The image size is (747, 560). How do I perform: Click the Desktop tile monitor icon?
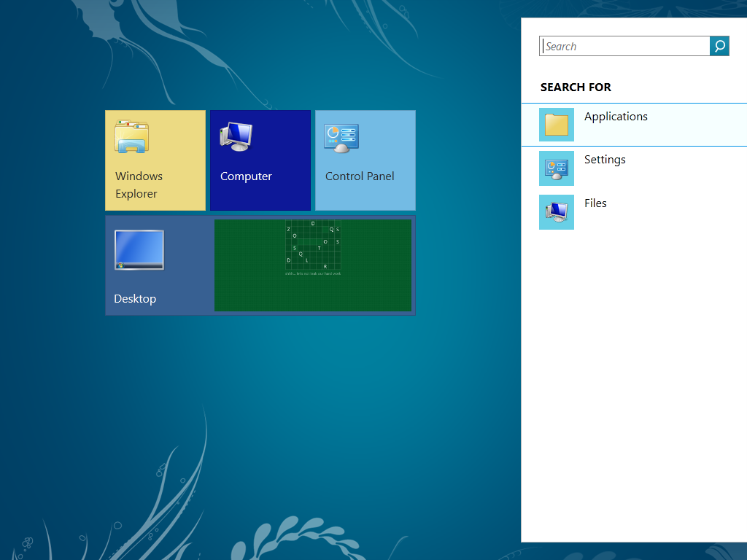pyautogui.click(x=139, y=250)
